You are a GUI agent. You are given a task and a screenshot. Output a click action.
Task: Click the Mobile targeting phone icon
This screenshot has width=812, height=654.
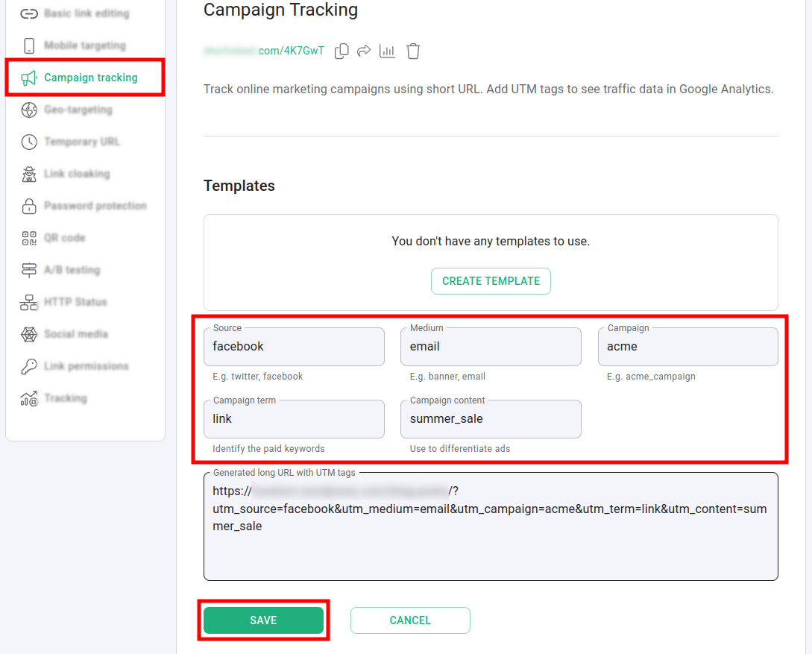point(29,46)
